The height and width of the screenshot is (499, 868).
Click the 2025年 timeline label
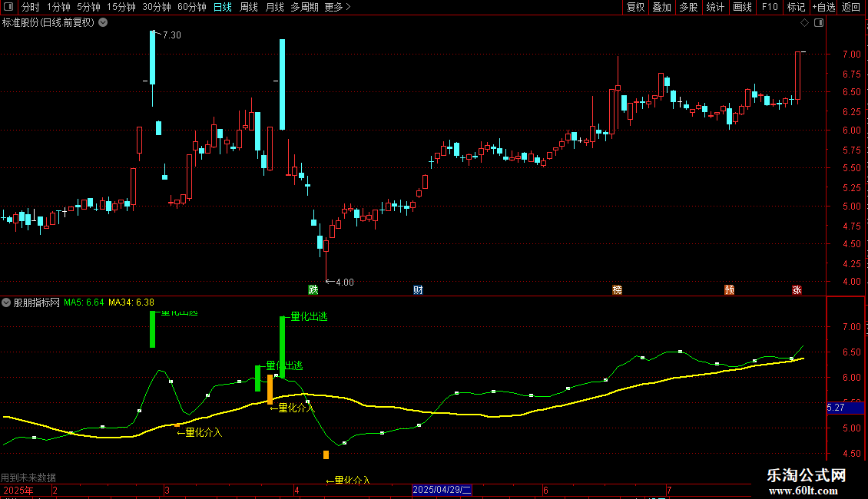(18, 490)
